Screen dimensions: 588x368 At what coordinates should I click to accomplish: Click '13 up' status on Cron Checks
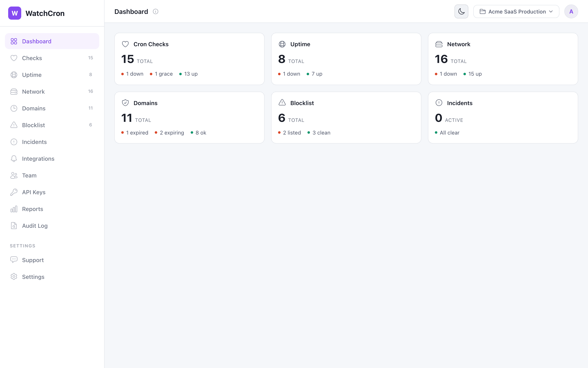click(188, 74)
